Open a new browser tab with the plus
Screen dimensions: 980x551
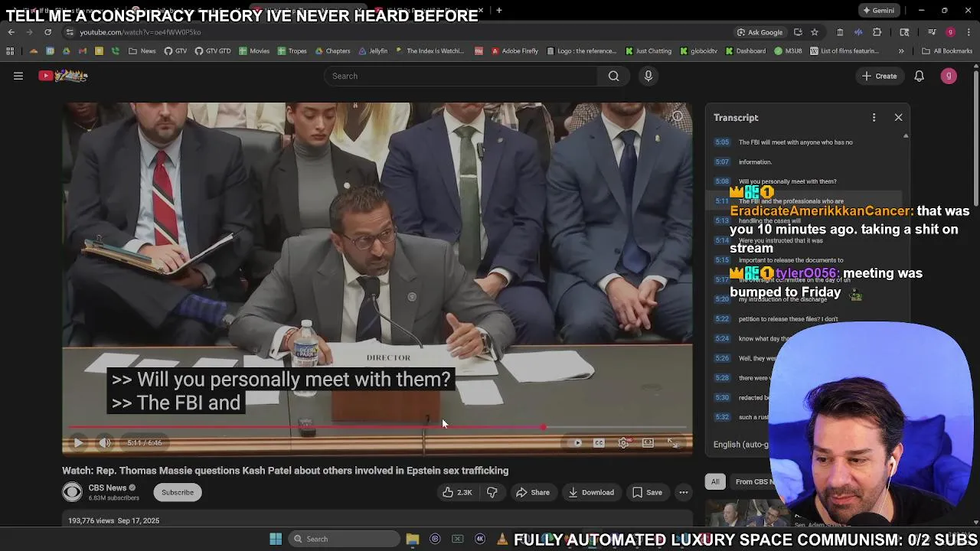coord(498,11)
